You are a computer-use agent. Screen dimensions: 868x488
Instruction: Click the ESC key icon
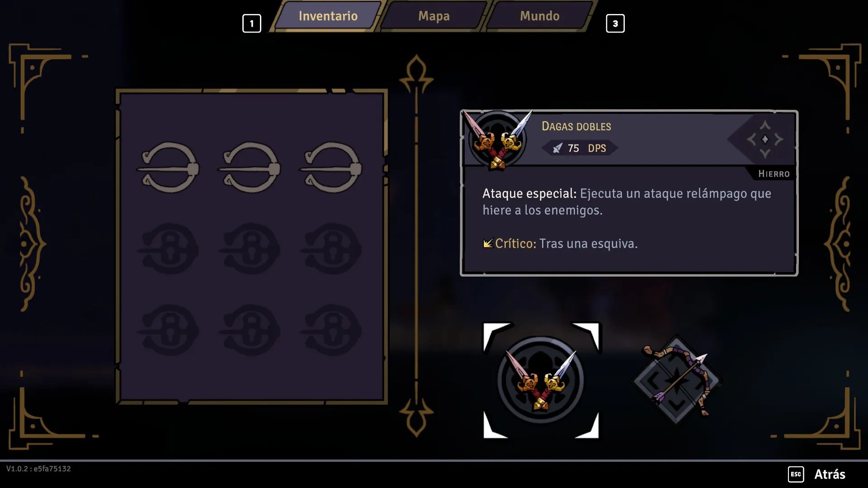point(796,474)
